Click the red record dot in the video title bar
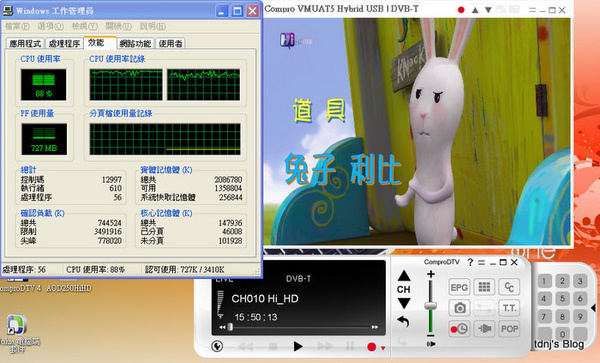The height and width of the screenshot is (363, 600). (461, 10)
